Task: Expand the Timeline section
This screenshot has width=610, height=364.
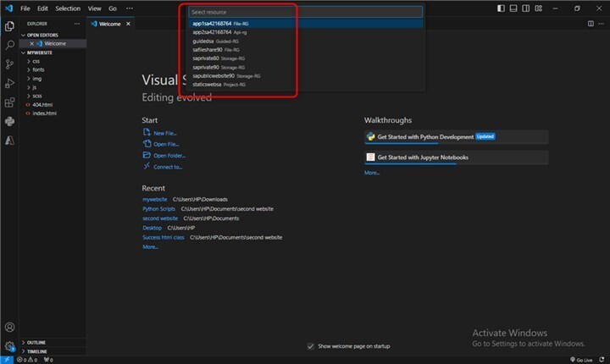Action: click(53, 351)
